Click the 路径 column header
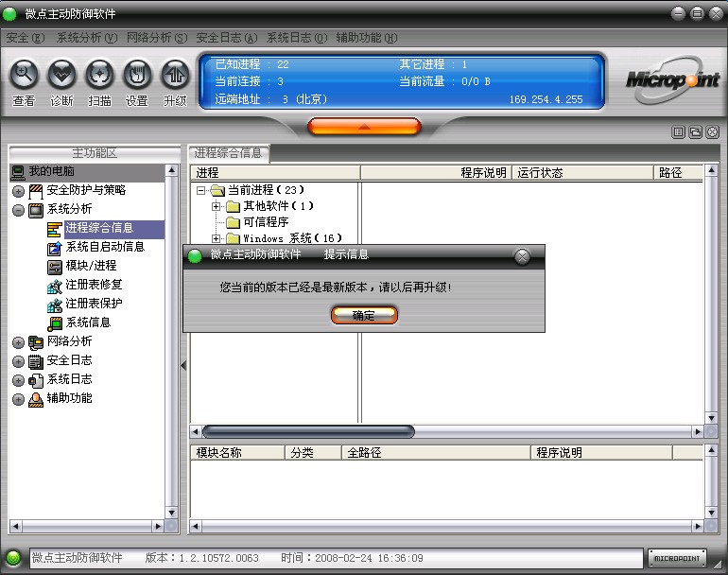 pos(678,173)
